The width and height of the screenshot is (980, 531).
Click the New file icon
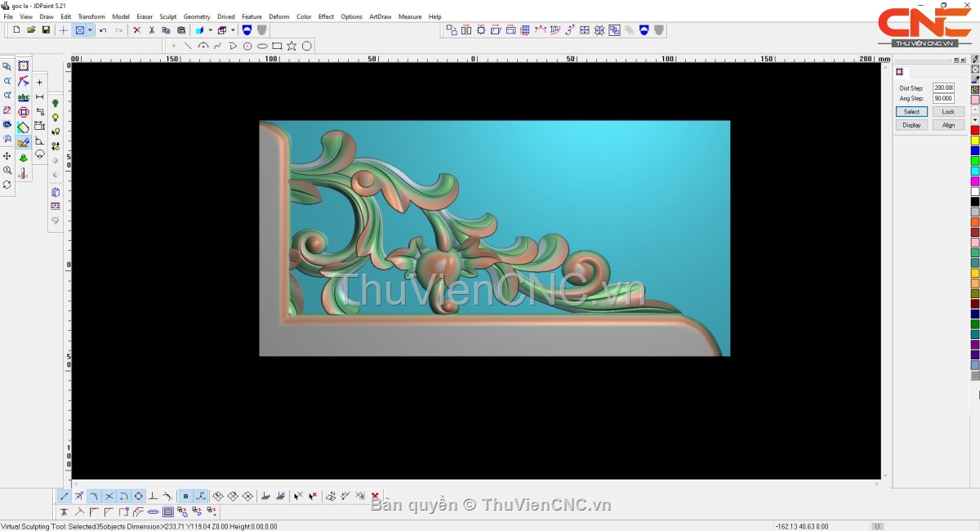(16, 30)
